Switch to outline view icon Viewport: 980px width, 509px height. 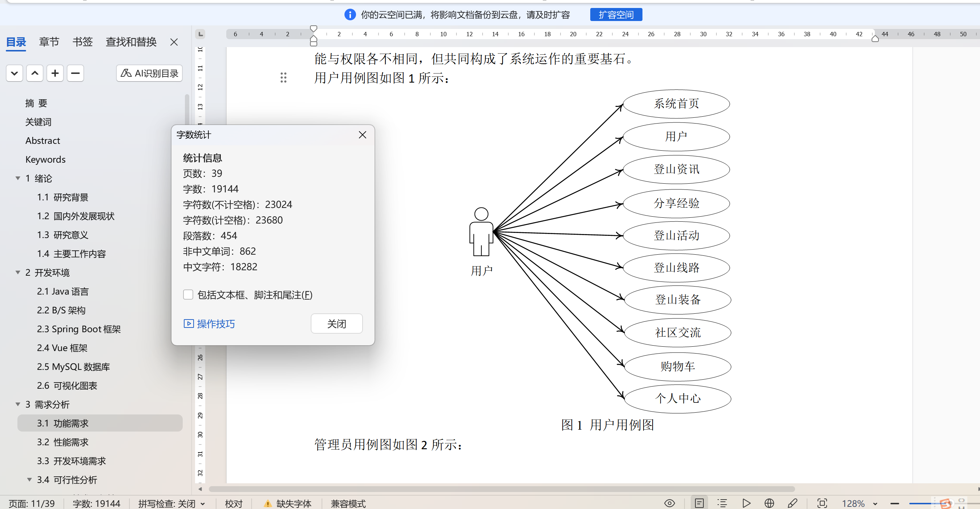tap(722, 503)
